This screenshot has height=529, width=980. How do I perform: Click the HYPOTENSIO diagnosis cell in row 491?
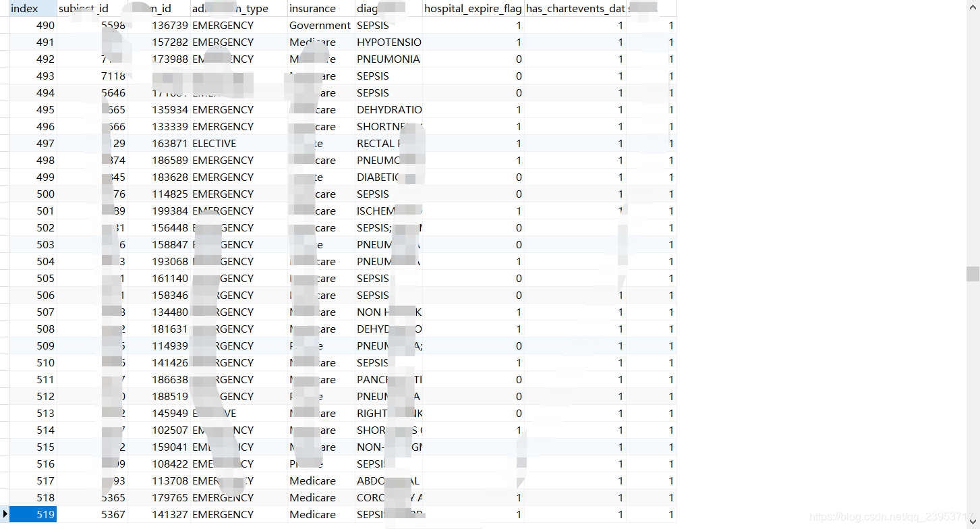click(389, 42)
